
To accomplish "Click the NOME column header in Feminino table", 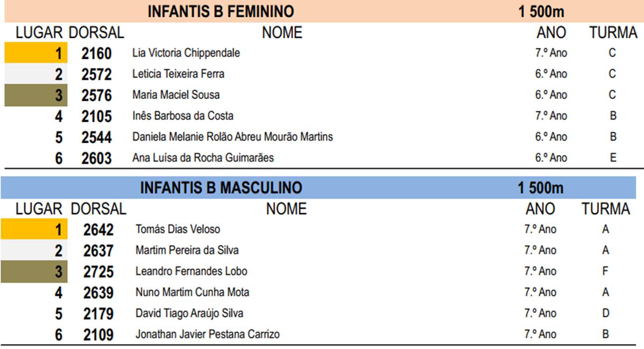I will tap(282, 33).
